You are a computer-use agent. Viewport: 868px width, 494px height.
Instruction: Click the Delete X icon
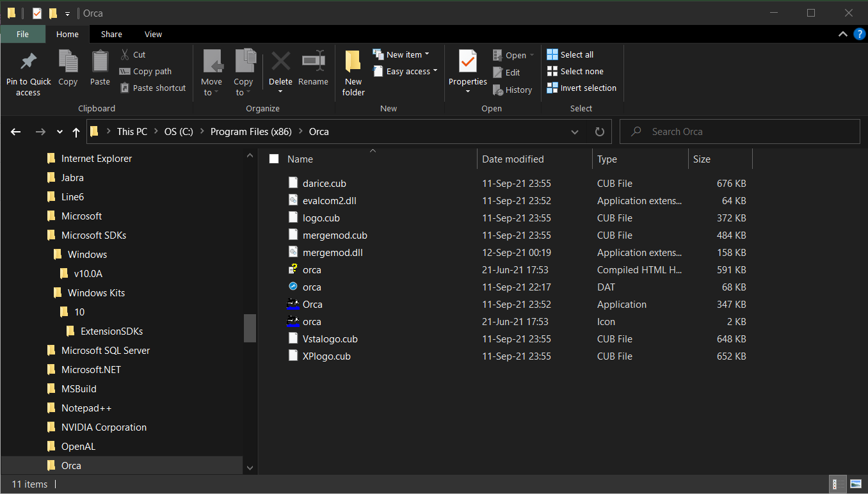point(280,61)
